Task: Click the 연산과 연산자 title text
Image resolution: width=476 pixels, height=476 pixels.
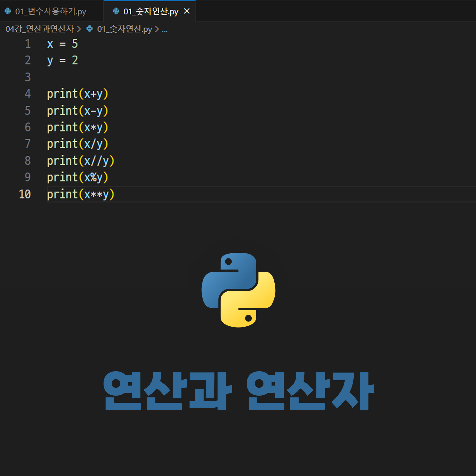Action: point(239,391)
